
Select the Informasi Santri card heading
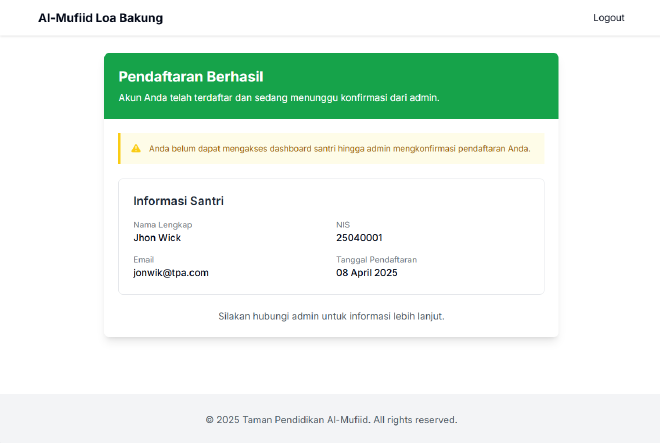tap(178, 201)
